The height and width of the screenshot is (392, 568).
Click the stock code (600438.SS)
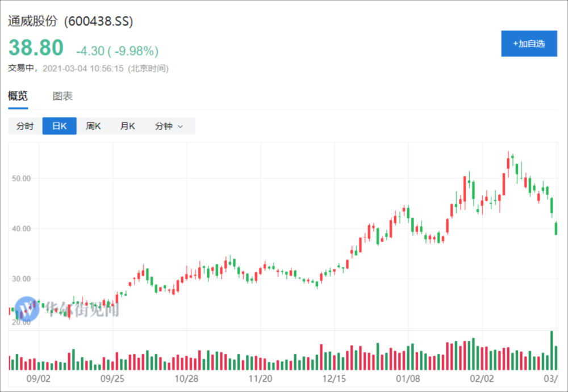98,22
